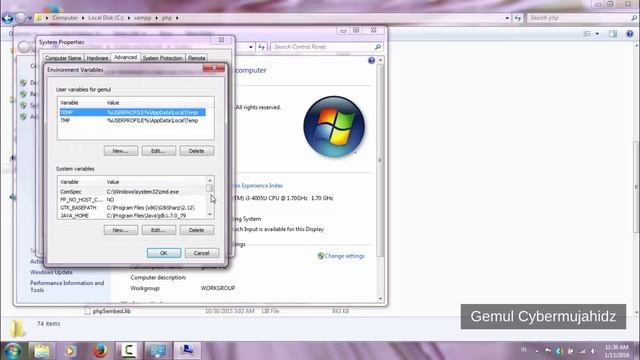Click the network signal tray icon
640x360 pixels.
click(x=582, y=351)
